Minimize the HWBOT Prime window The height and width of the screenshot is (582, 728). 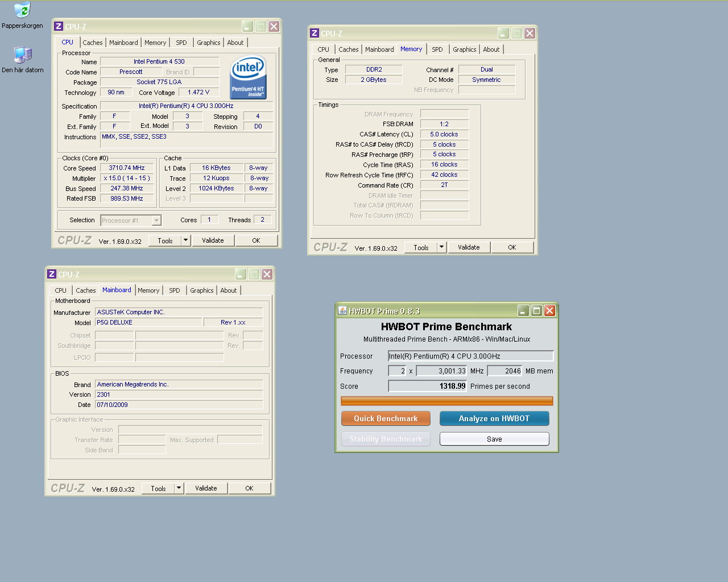(523, 310)
